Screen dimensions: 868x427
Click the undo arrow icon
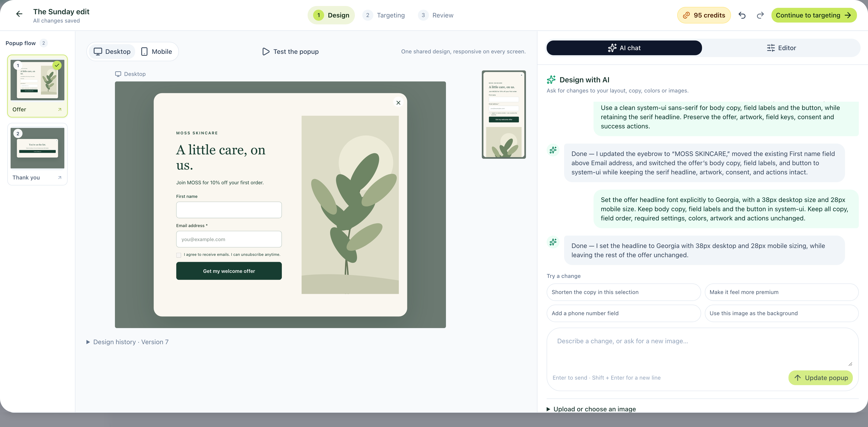tap(742, 15)
